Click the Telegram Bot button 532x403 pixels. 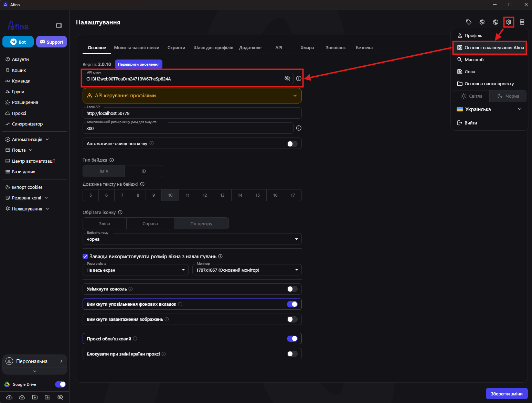(x=18, y=42)
